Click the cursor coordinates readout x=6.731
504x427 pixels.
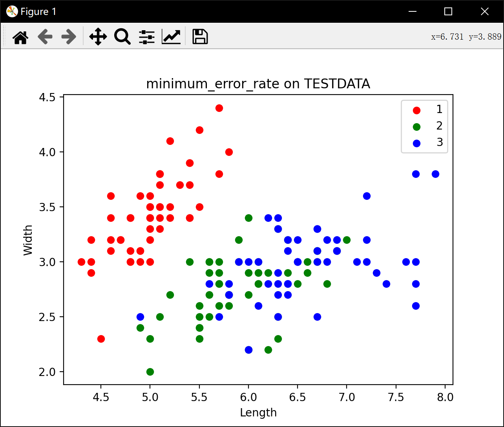pyautogui.click(x=447, y=37)
